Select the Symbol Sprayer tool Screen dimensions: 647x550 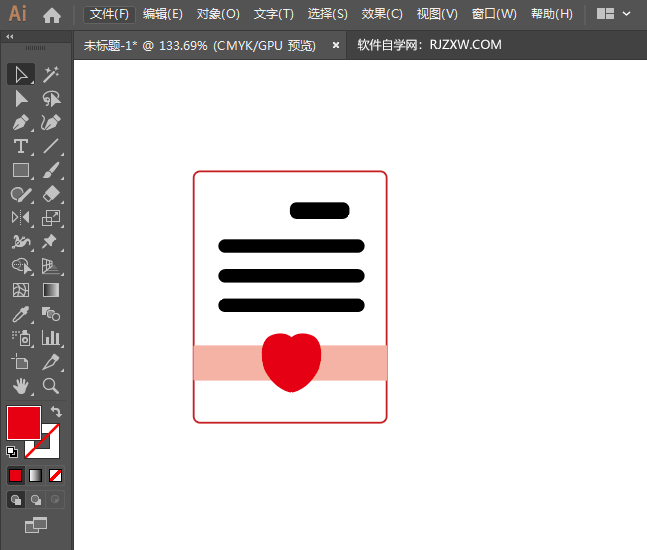[21, 338]
